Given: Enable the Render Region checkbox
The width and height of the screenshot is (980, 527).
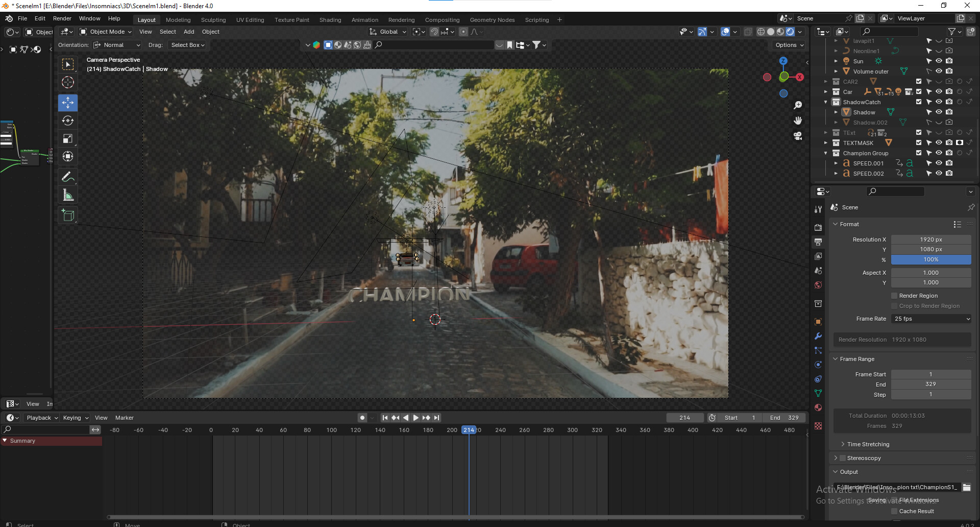Looking at the screenshot, I should (894, 296).
